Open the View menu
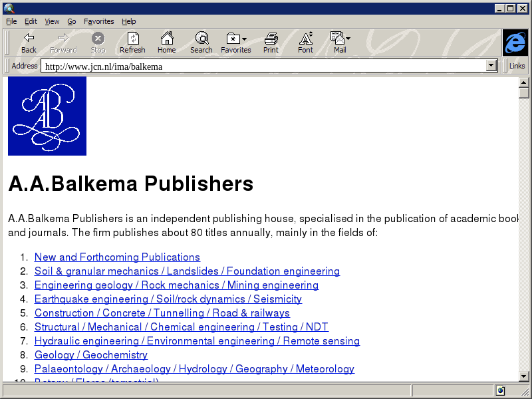 click(x=52, y=21)
